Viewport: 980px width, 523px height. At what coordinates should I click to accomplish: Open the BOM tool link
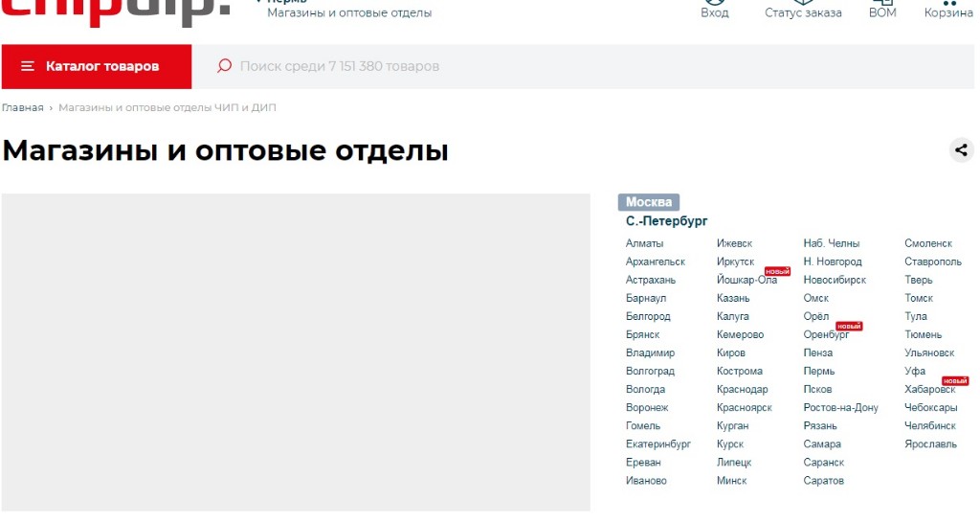(882, 10)
